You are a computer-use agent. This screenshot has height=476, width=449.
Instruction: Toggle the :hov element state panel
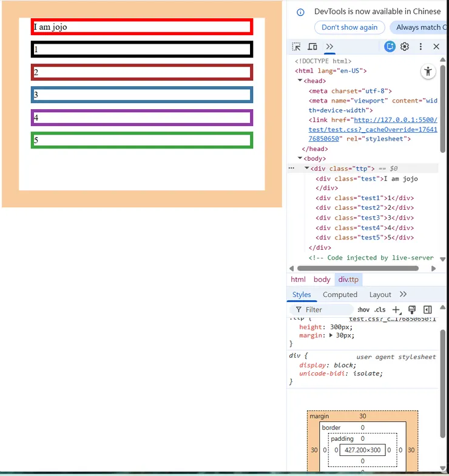click(363, 310)
